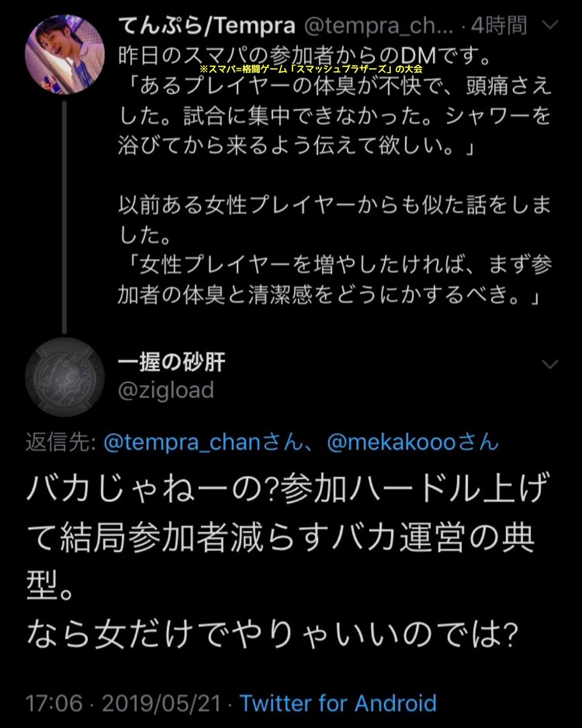582x728 pixels.
Task: Click the 2019/05/21 date of the reply
Action: [161, 704]
